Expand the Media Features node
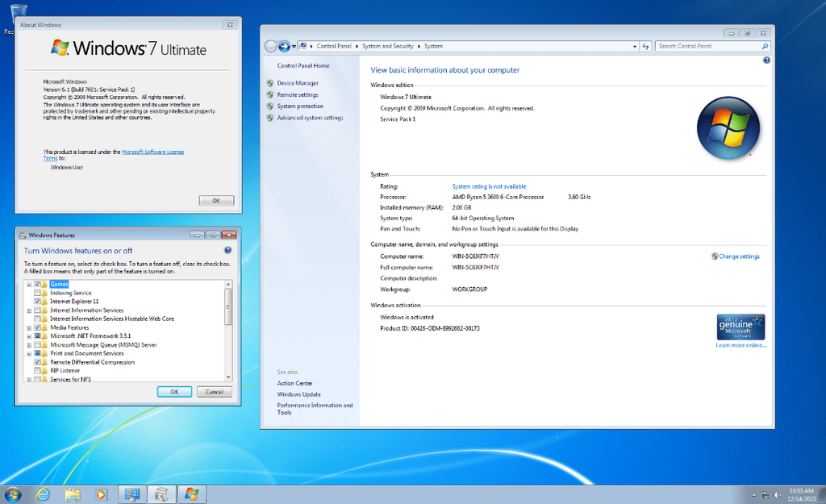The width and height of the screenshot is (826, 504). [x=30, y=327]
